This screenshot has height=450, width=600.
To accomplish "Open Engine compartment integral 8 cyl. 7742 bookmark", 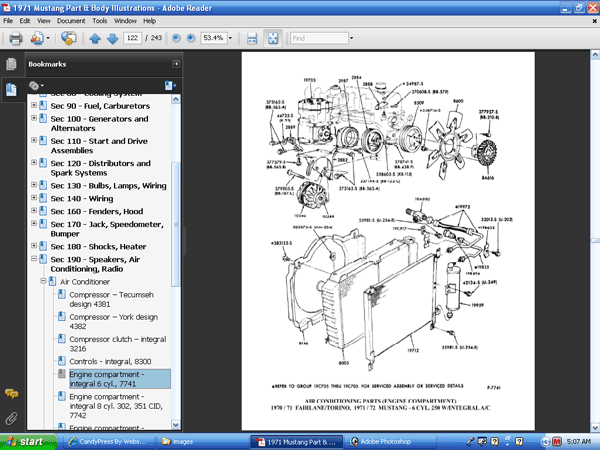I will coord(116,406).
